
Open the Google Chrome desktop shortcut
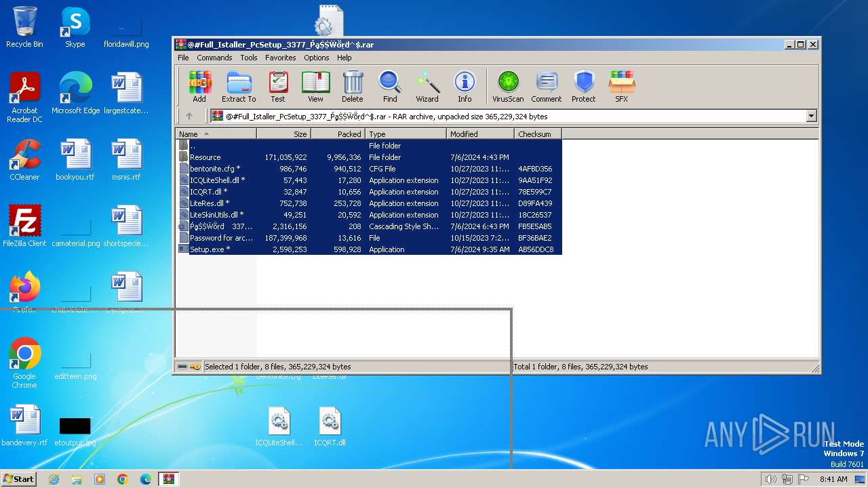click(24, 363)
